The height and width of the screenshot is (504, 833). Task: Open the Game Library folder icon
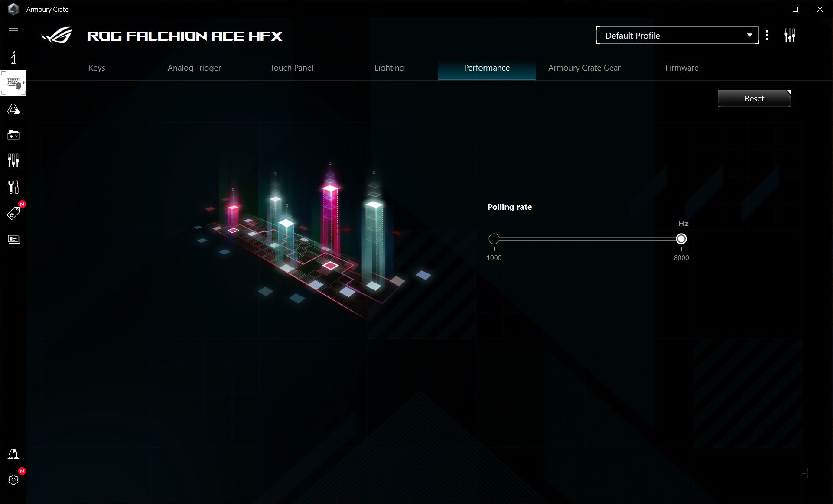click(x=13, y=135)
